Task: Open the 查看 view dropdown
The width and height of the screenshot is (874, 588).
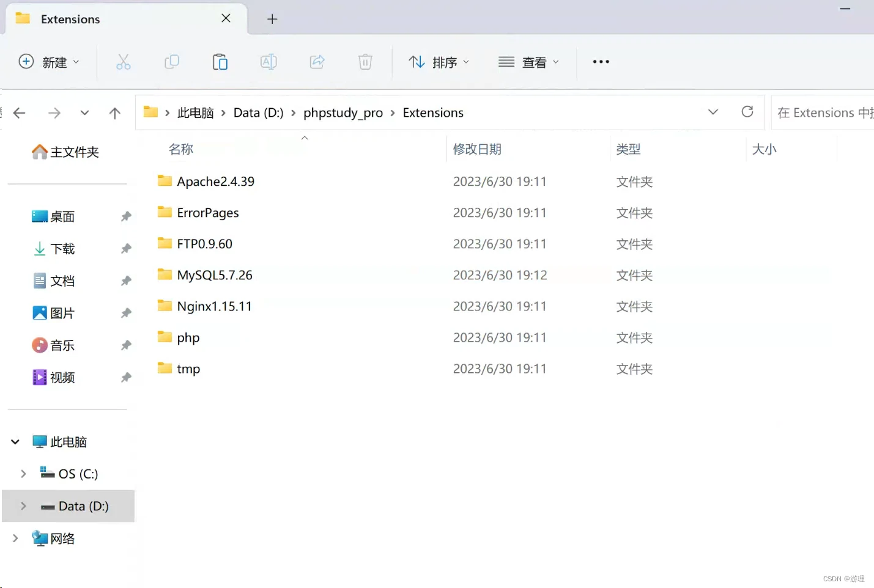Action: pyautogui.click(x=529, y=62)
